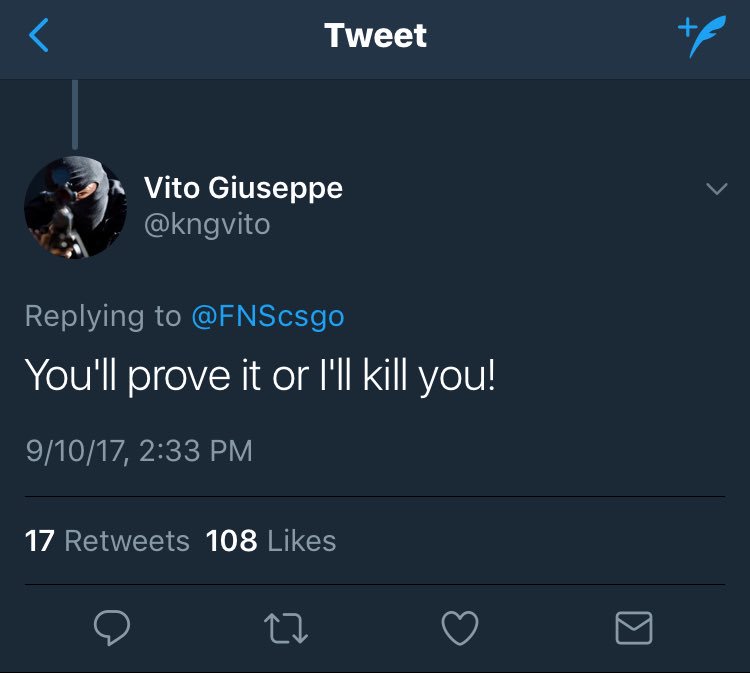
Task: Click the "Replying to" label
Action: (102, 316)
